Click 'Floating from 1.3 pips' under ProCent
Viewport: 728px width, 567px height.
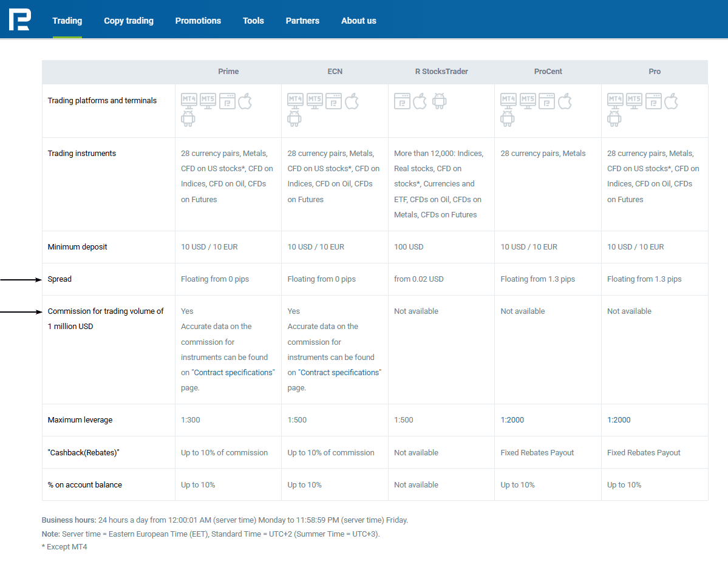(x=537, y=279)
